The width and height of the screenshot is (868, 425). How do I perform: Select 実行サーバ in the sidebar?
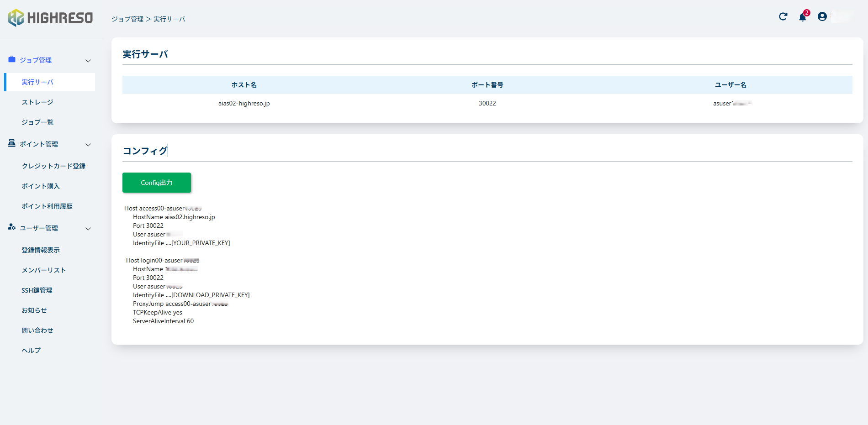click(37, 82)
